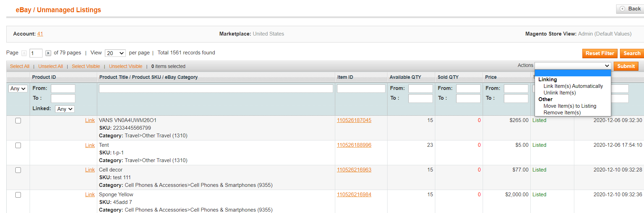Focus Product ID To filter field
This screenshot has width=644, height=213.
click(x=63, y=98)
